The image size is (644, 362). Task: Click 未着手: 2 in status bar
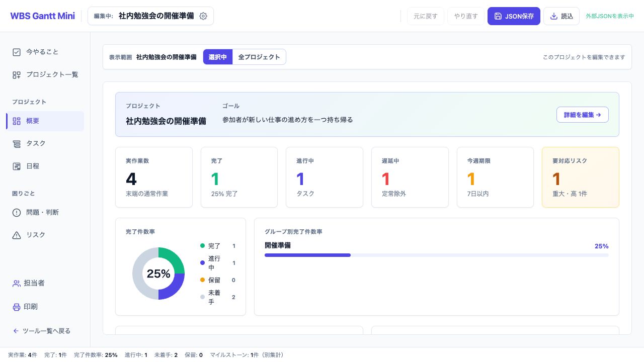(x=166, y=355)
